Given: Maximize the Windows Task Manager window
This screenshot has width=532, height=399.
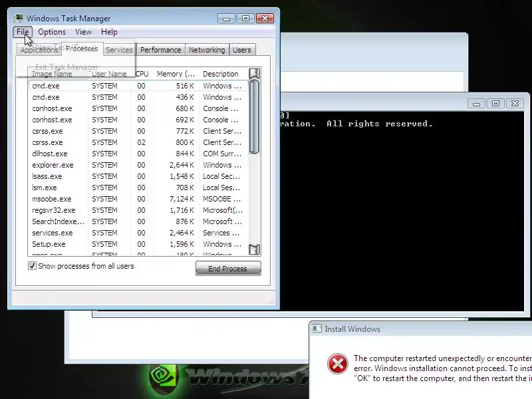Looking at the screenshot, I should 245,19.
